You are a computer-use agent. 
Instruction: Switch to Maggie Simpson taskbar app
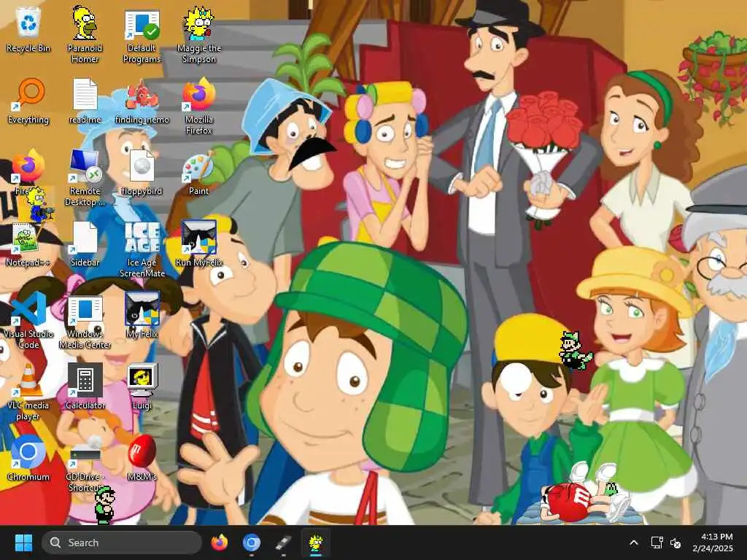point(315,542)
